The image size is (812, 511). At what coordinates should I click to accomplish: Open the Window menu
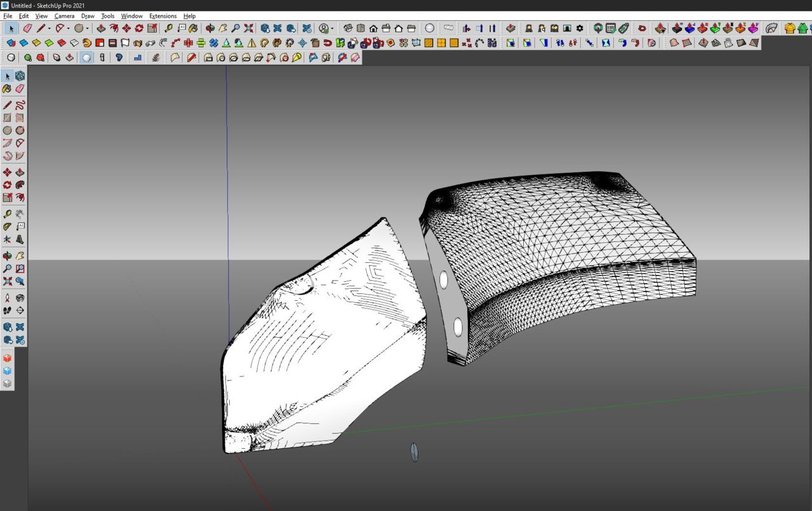click(x=131, y=16)
